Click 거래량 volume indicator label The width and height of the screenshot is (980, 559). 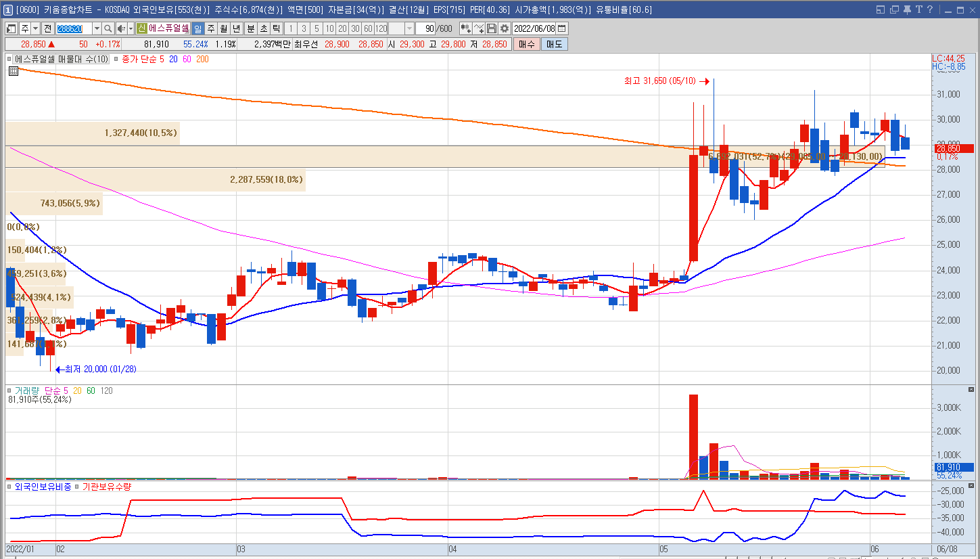click(x=28, y=391)
